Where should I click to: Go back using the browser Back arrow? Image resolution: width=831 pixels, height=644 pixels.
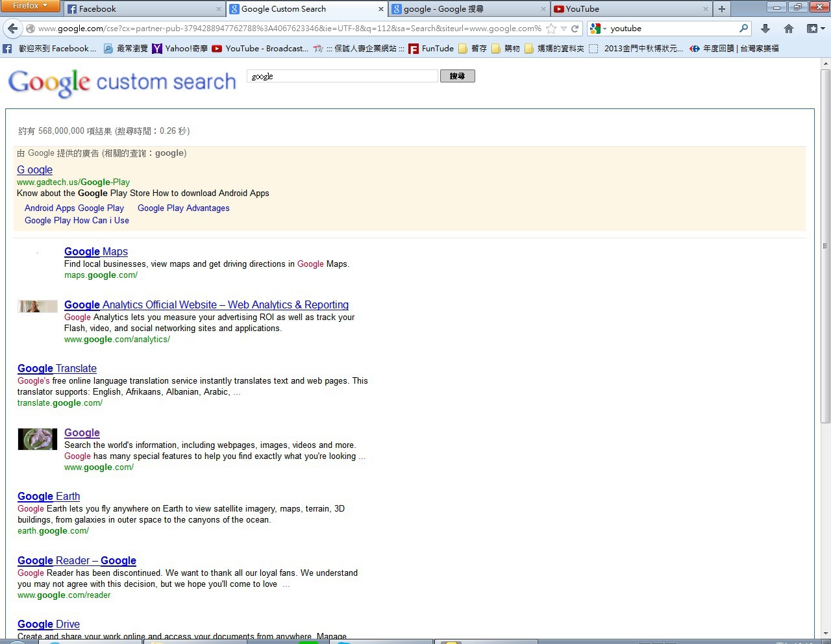[x=13, y=29]
